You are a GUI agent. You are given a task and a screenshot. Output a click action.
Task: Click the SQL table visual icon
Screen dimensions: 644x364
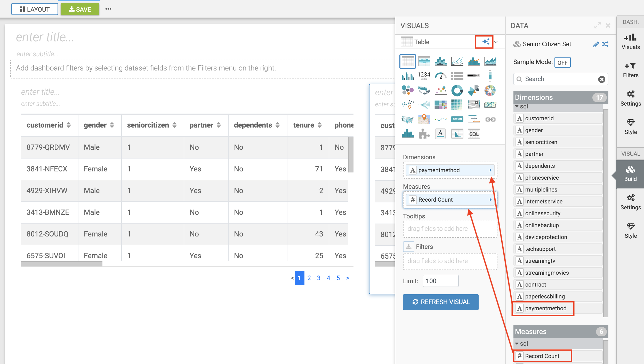tap(473, 134)
